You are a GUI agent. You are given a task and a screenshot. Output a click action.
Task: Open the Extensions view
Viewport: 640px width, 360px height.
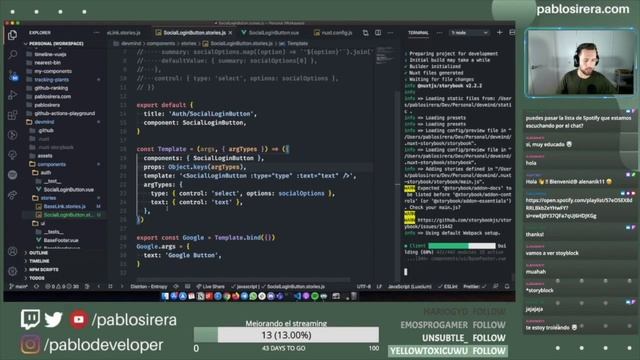pyautogui.click(x=13, y=115)
